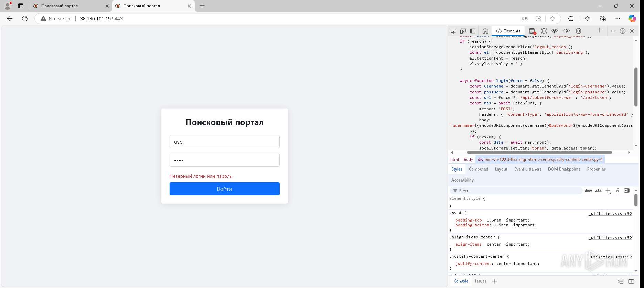This screenshot has height=288, width=644.
Task: Switch to the Computed pane tab
Action: [479, 169]
